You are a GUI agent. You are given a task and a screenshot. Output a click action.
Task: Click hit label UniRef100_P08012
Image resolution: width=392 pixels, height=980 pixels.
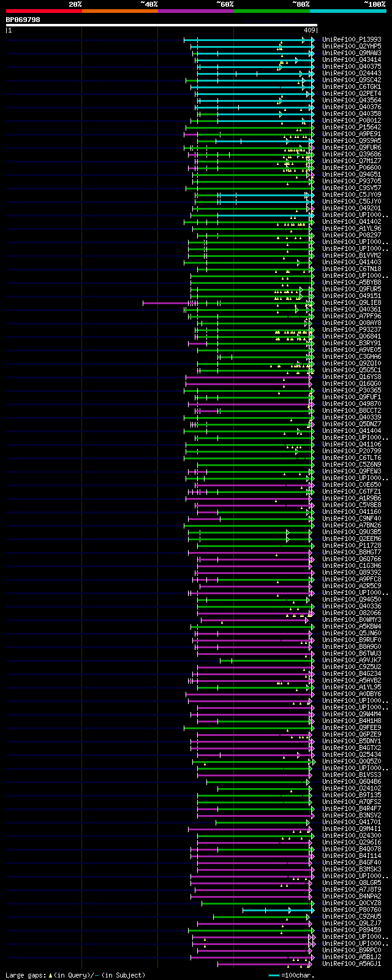[352, 121]
